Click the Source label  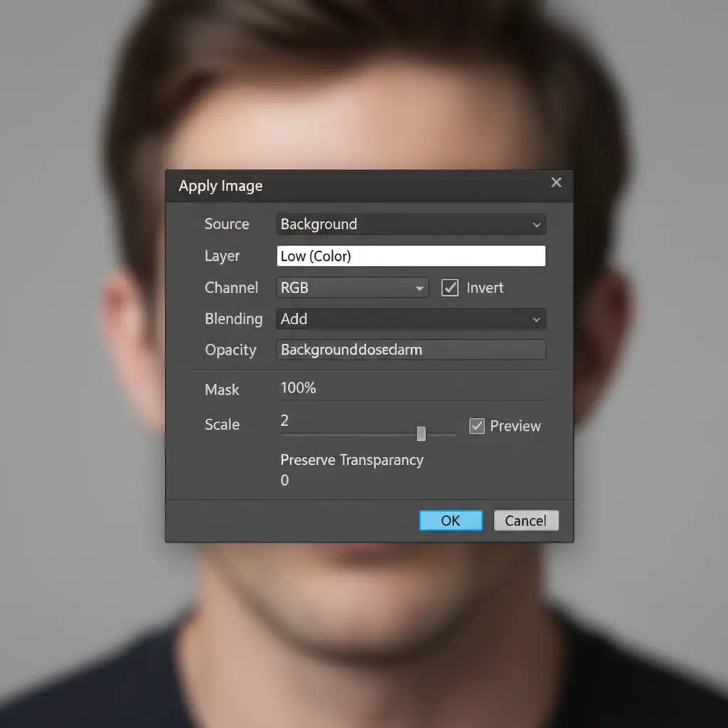(227, 225)
